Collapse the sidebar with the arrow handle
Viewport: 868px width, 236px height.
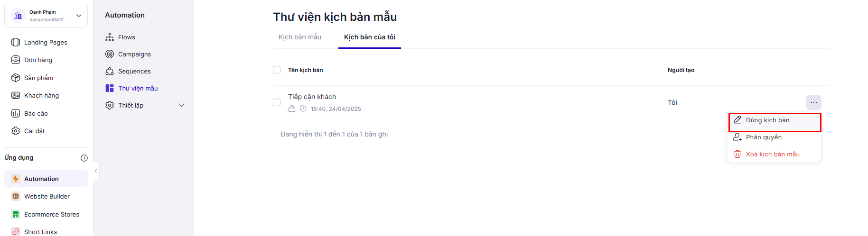tap(96, 171)
